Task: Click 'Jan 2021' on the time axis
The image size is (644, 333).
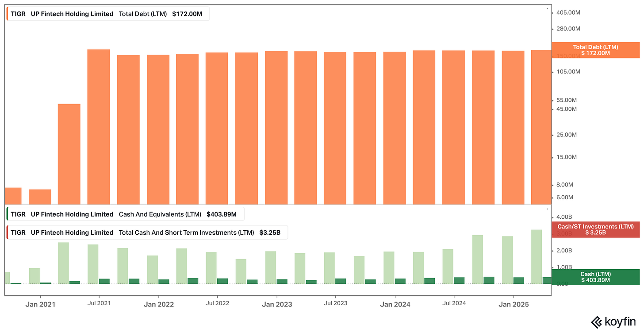Action: pyautogui.click(x=40, y=304)
